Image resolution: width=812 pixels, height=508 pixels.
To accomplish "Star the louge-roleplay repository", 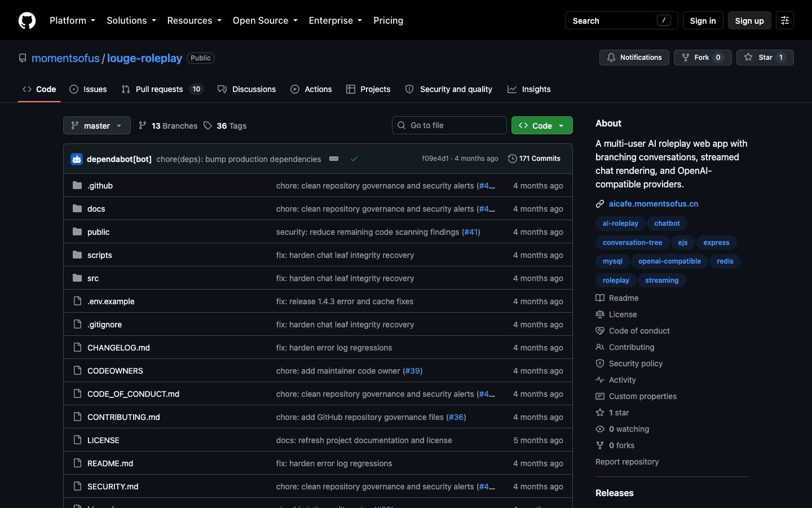I will pyautogui.click(x=765, y=58).
